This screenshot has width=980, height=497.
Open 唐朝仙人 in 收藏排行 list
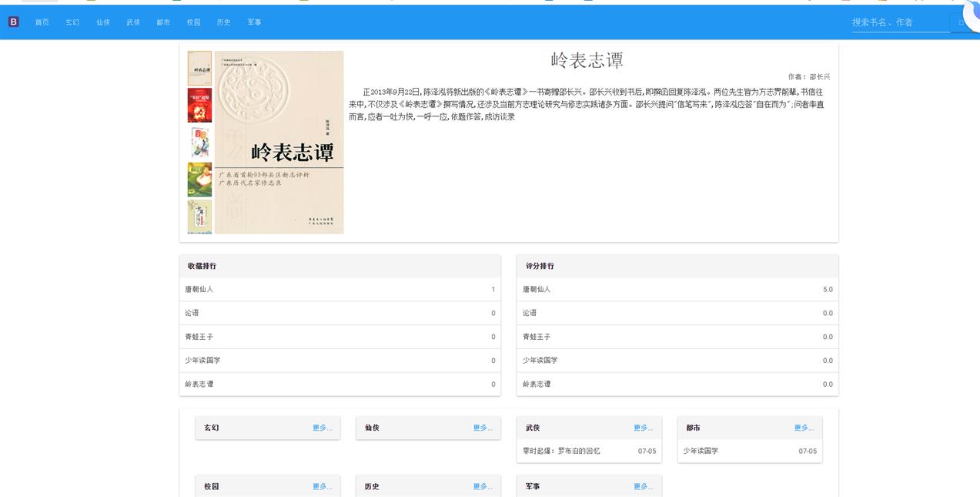click(x=199, y=290)
